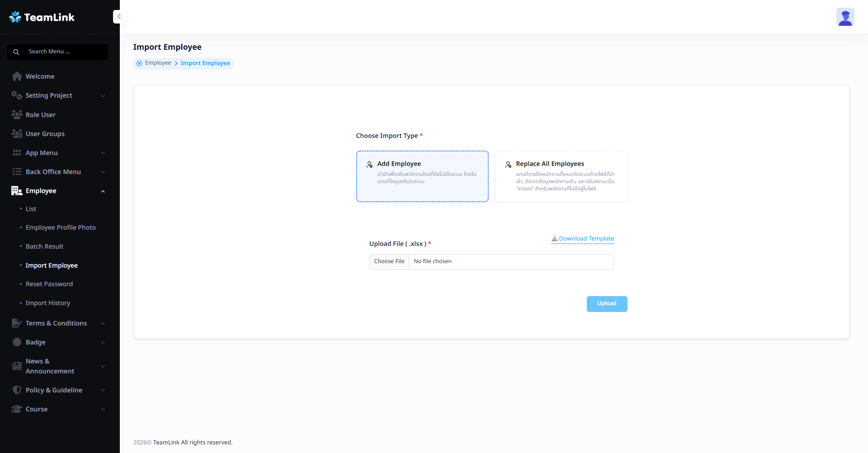
Task: Collapse the Employee submenu chevron
Action: [x=103, y=191]
